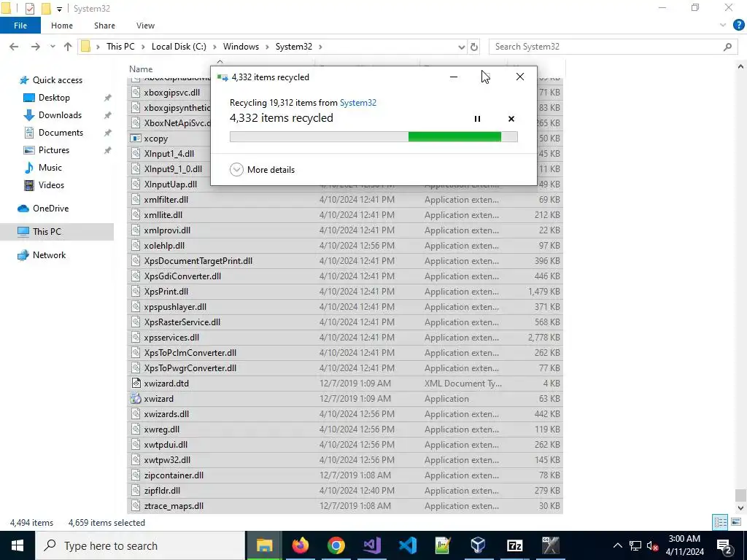Image resolution: width=747 pixels, height=560 pixels.
Task: Open Explorer help question mark
Action: (x=738, y=26)
